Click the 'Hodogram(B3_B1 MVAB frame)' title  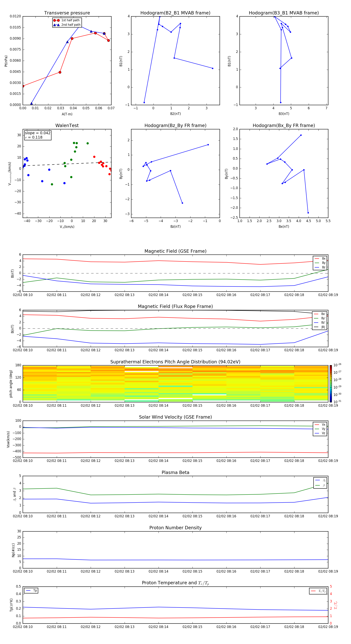coord(284,13)
